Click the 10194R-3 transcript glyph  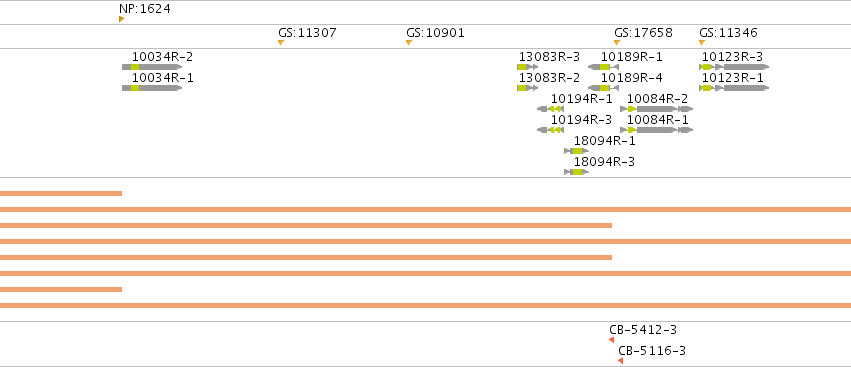(x=550, y=130)
